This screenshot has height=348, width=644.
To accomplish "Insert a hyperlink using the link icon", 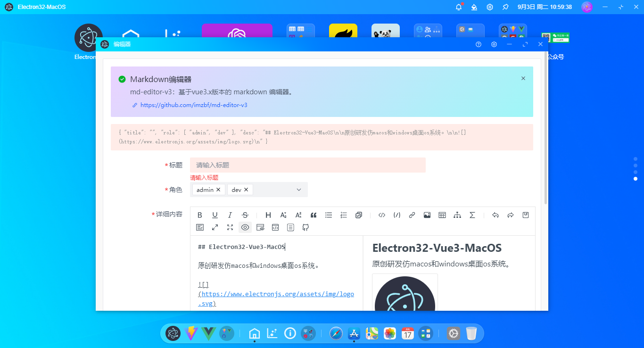I will coord(412,215).
